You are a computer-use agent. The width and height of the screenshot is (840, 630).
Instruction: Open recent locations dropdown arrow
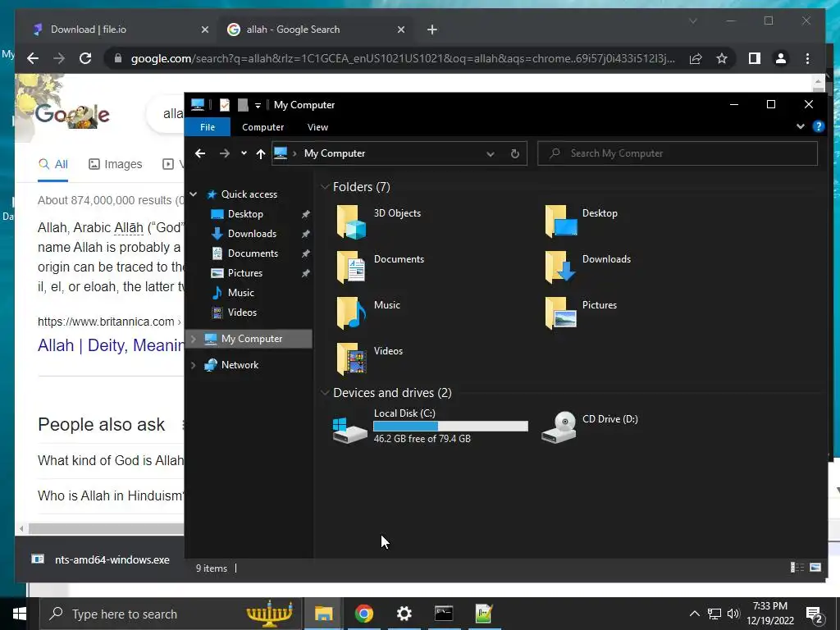point(244,153)
